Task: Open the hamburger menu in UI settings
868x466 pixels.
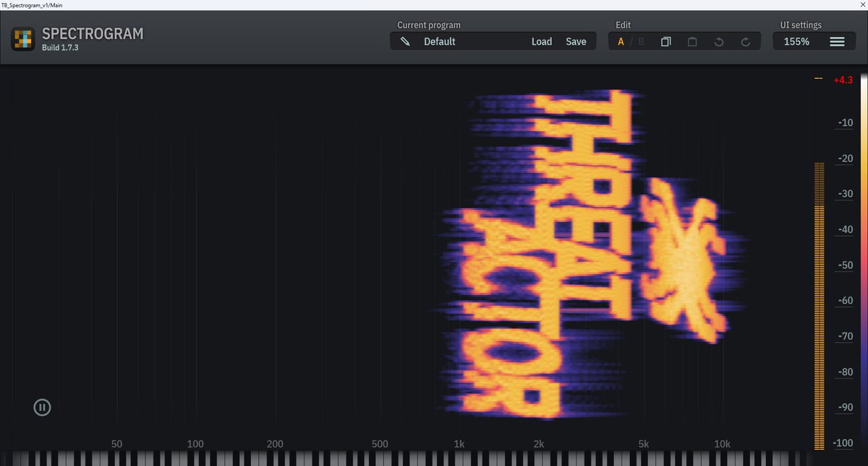Action: click(x=837, y=41)
